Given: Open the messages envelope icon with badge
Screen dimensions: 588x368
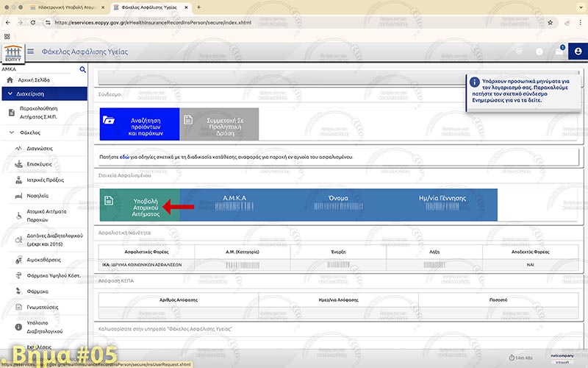Looking at the screenshot, I should click(x=559, y=52).
